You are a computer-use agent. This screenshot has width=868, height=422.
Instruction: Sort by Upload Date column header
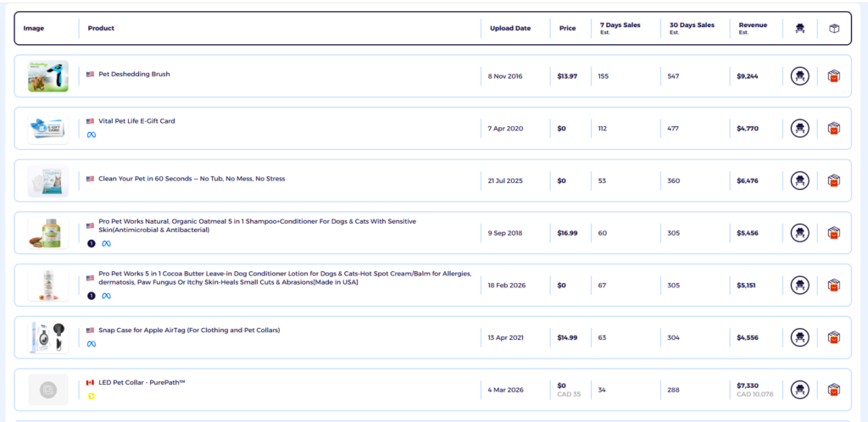(x=509, y=28)
